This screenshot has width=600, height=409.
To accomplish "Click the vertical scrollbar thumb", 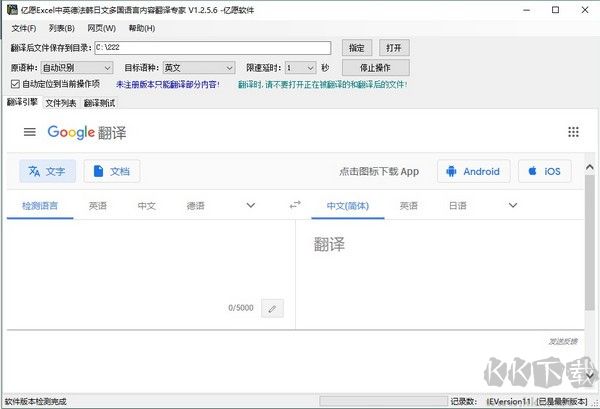I will pyautogui.click(x=590, y=243).
